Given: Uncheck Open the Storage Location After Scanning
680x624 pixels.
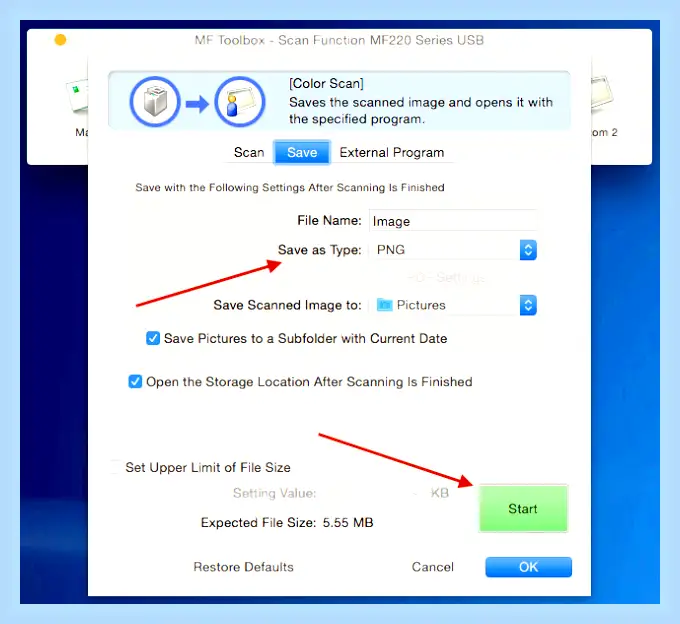Looking at the screenshot, I should pyautogui.click(x=135, y=382).
